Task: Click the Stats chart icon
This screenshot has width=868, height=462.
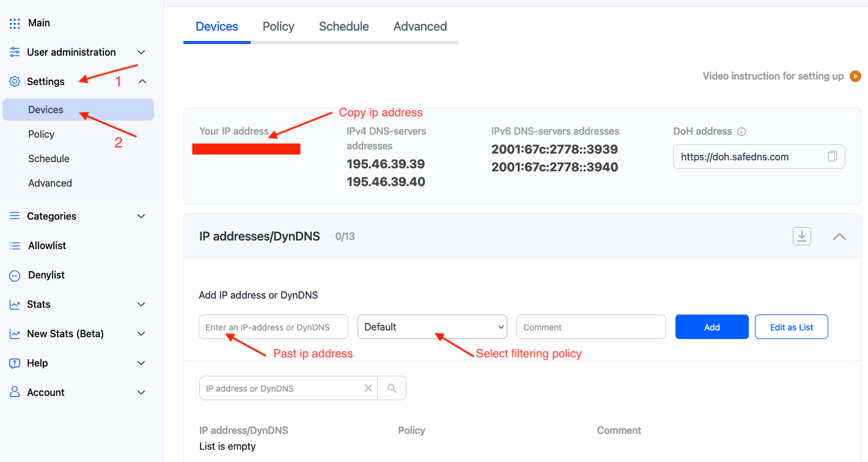Action: [x=15, y=304]
